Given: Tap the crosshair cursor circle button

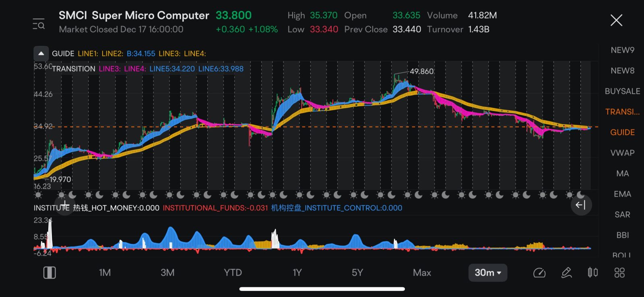Looking at the screenshot, I should pyautogui.click(x=64, y=205).
